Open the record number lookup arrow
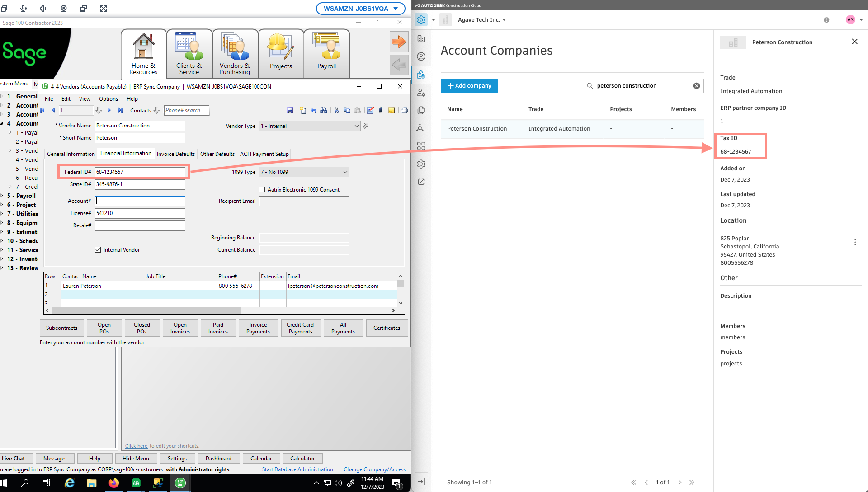868x492 pixels. tap(99, 110)
